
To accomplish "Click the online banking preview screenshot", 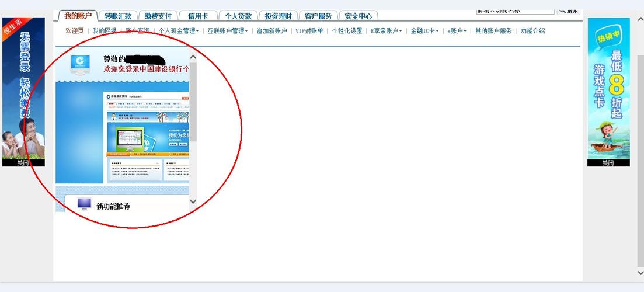I will (x=147, y=137).
